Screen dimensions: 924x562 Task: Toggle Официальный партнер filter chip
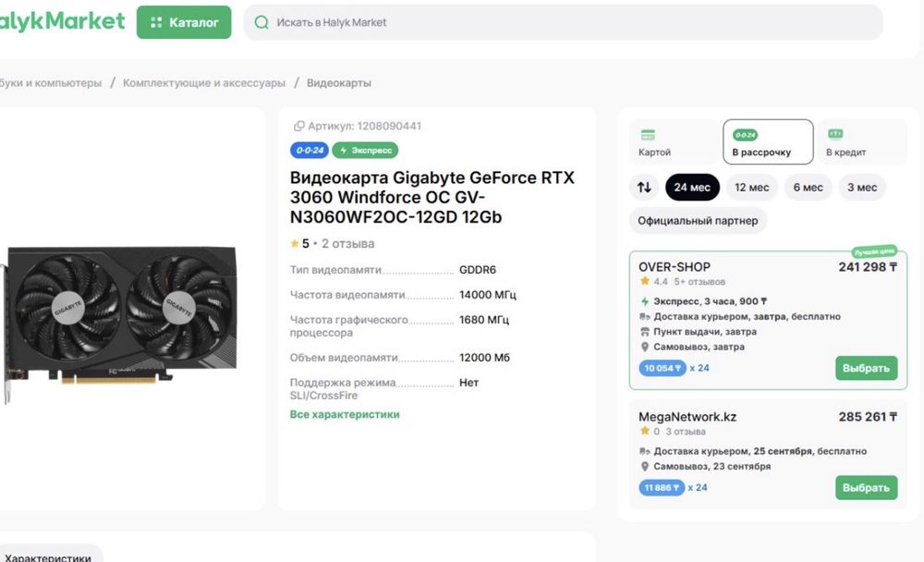tap(698, 221)
